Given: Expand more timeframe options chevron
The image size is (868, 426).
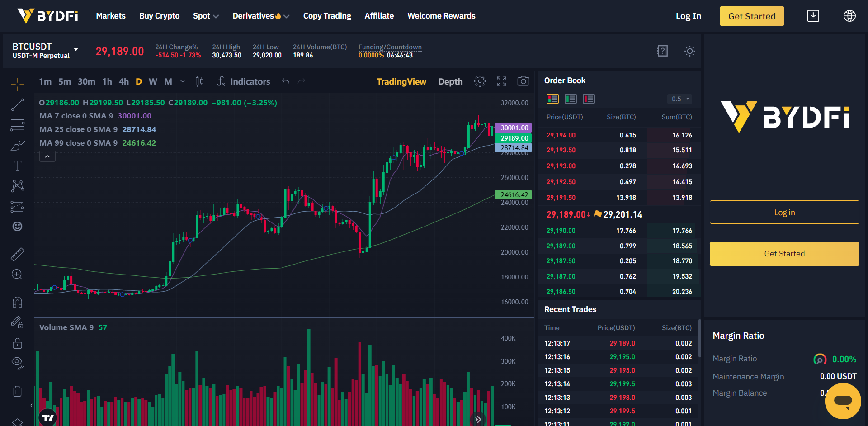Looking at the screenshot, I should point(183,81).
